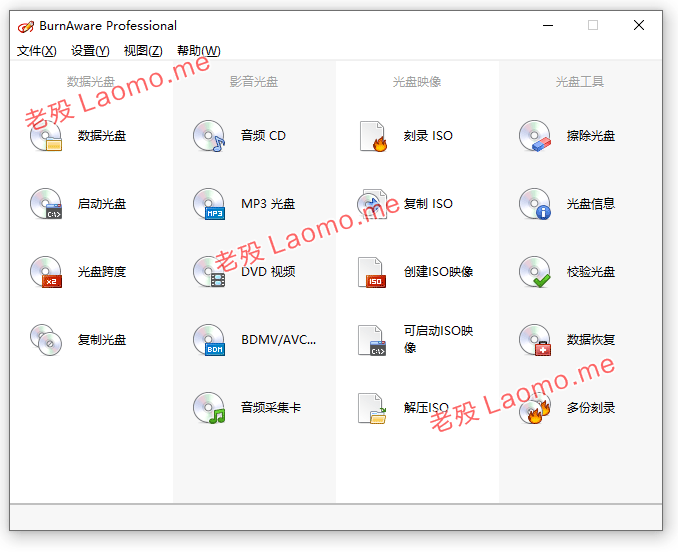The image size is (678, 552).
Task: Launch the 刻录 ISO flame page icon
Action: tap(373, 136)
